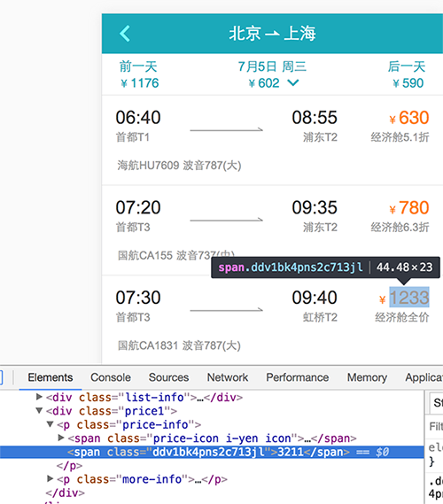Image resolution: width=443 pixels, height=504 pixels.
Task: Select previous day priced ¥1176
Action: pyautogui.click(x=139, y=74)
